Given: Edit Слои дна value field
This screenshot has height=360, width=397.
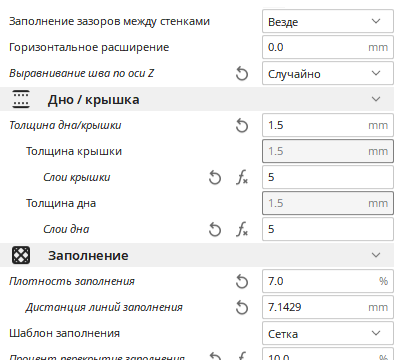Looking at the screenshot, I should (328, 229).
